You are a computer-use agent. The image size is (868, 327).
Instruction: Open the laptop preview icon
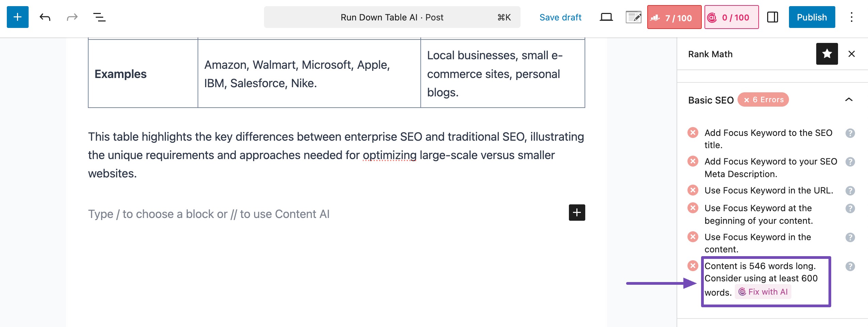pos(606,17)
